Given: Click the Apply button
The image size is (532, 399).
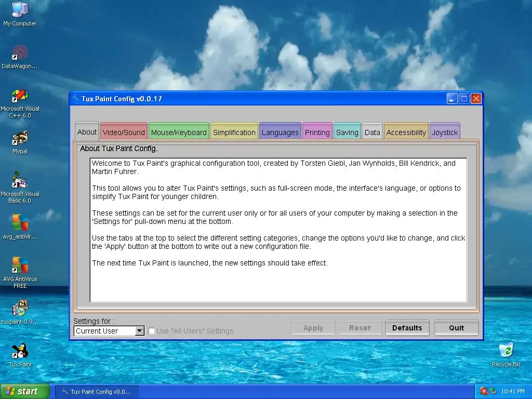Looking at the screenshot, I should [x=313, y=328].
